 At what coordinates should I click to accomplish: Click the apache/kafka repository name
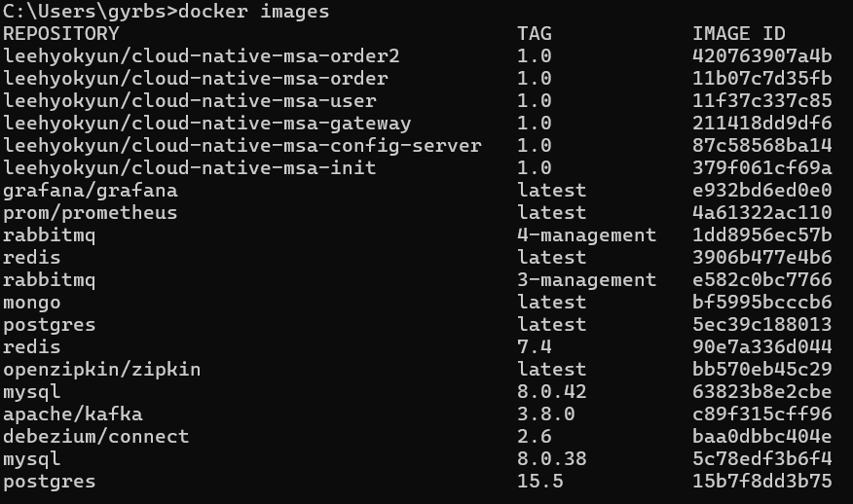click(73, 414)
